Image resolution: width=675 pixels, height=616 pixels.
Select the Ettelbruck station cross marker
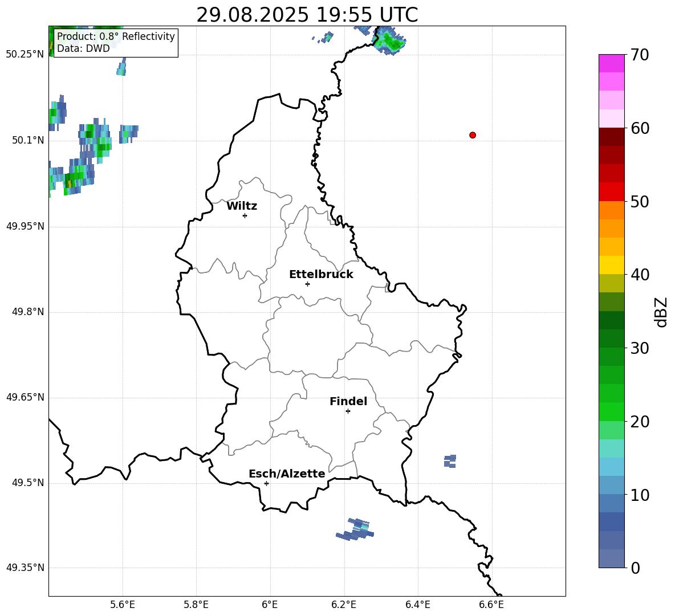[x=307, y=284]
